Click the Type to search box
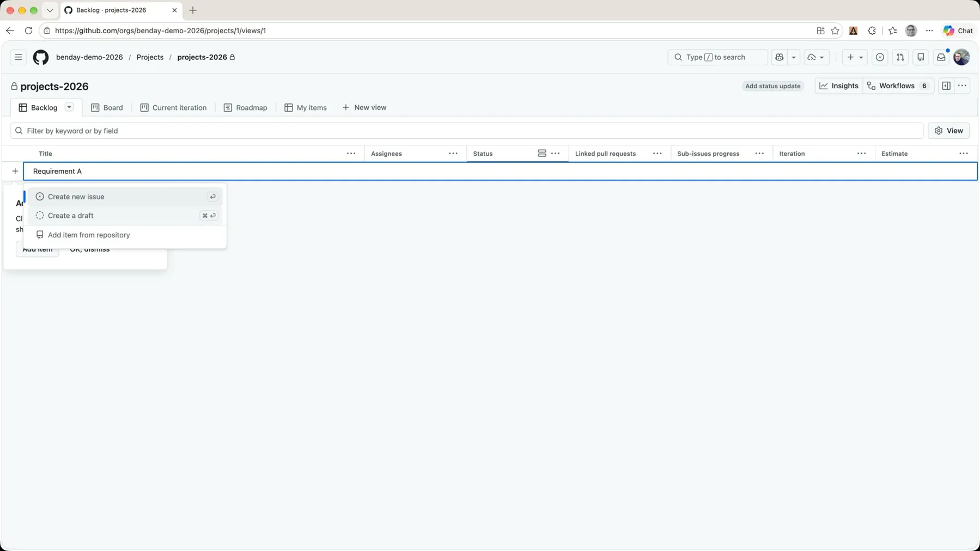980x551 pixels. (717, 57)
